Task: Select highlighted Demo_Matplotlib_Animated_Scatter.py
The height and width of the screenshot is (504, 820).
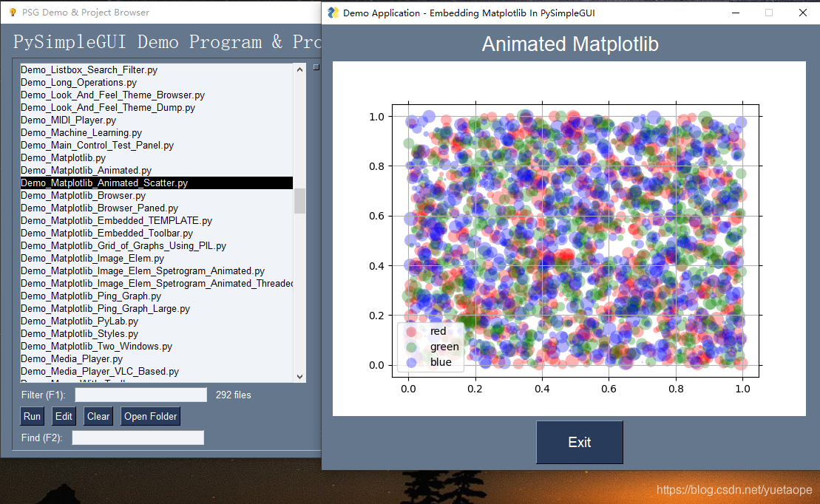Action: point(156,183)
